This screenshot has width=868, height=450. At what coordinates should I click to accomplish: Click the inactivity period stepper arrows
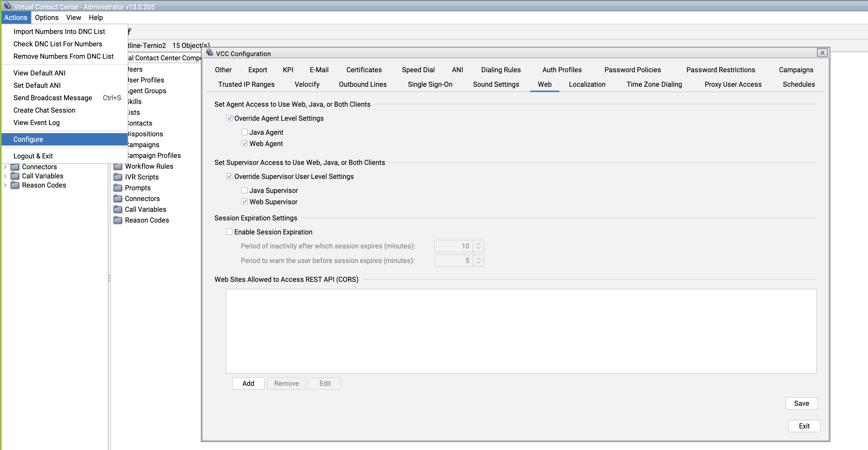[x=478, y=246]
